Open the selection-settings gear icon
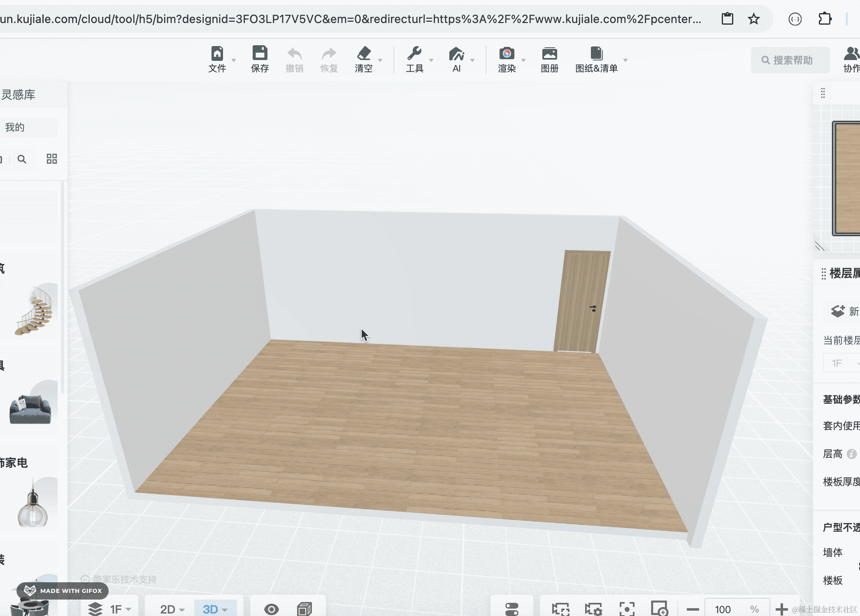860x616 pixels. coord(593,609)
